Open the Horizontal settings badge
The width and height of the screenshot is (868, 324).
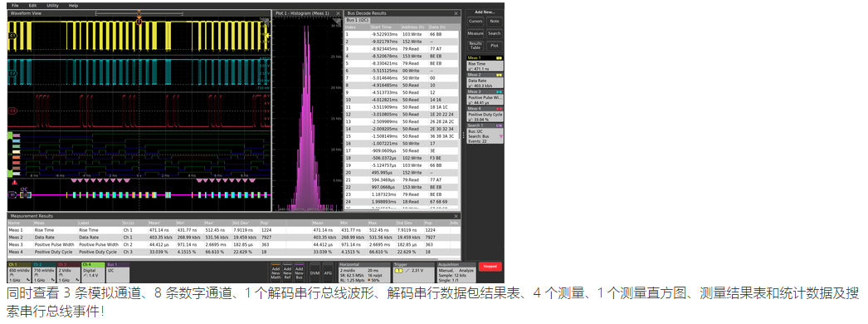(363, 272)
